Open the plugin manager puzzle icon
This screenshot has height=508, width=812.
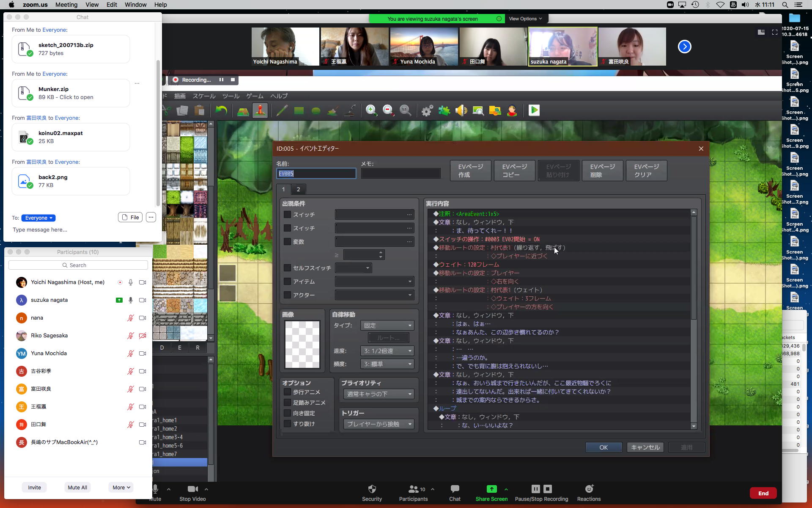click(444, 110)
